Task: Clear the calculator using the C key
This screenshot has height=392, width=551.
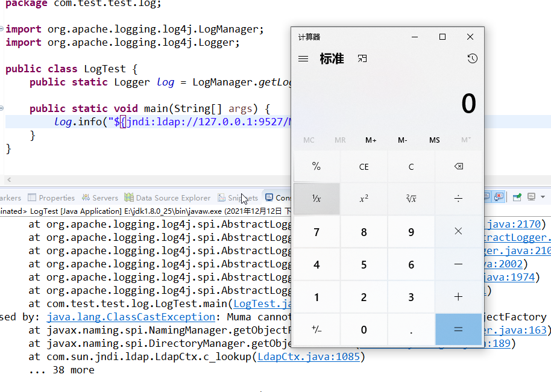Action: coord(411,166)
